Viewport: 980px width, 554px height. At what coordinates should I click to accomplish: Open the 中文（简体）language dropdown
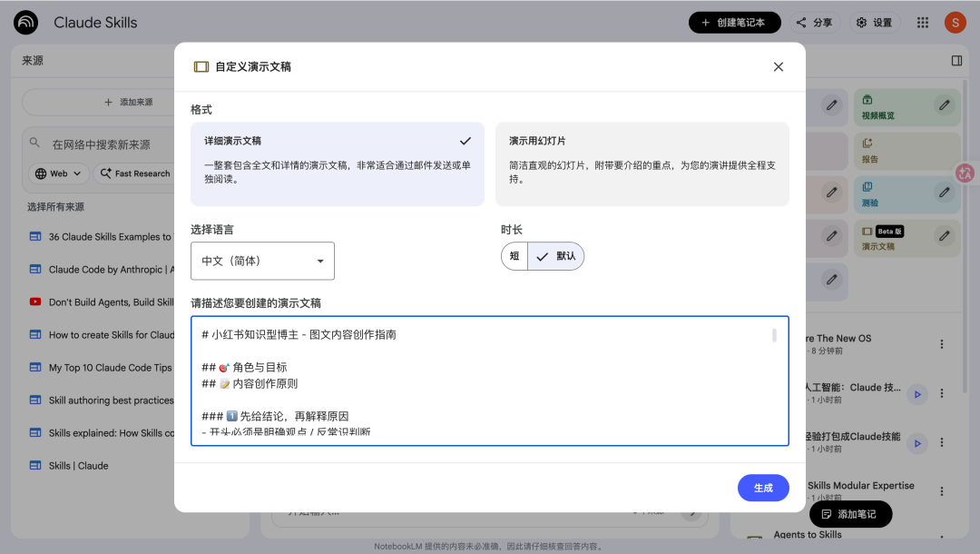coord(262,261)
